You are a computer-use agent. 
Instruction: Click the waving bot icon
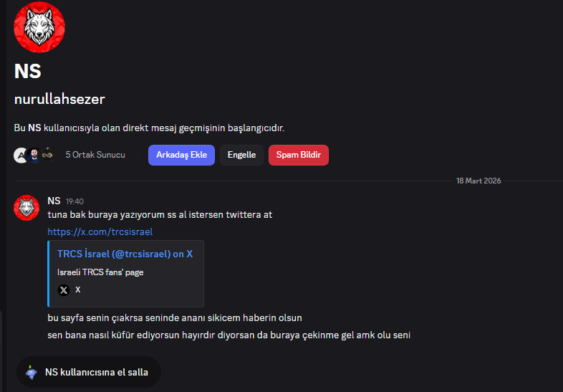pos(32,372)
